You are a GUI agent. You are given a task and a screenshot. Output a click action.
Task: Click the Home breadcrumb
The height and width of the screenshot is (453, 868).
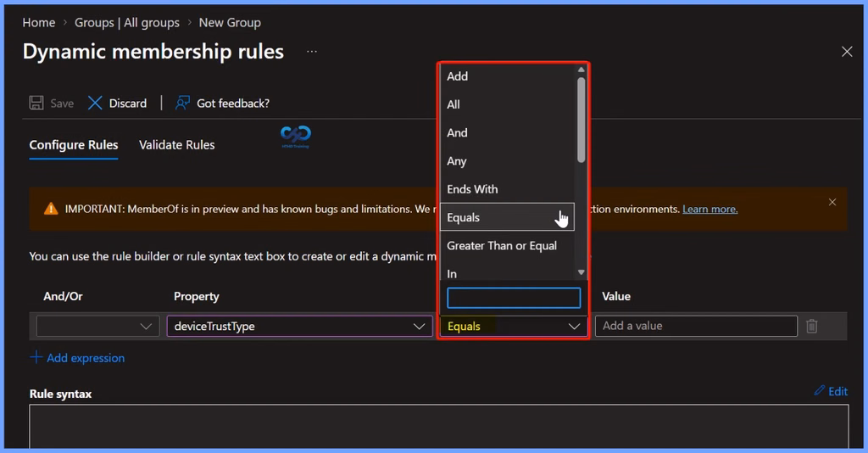(x=39, y=23)
